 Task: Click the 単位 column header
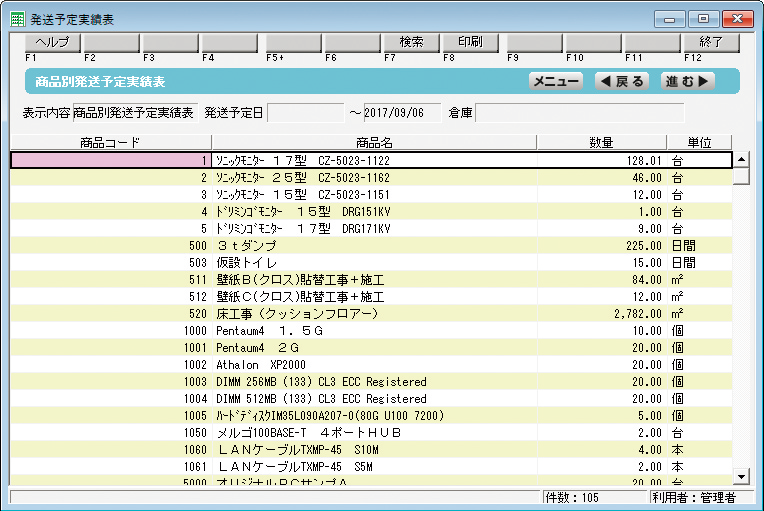[x=699, y=142]
